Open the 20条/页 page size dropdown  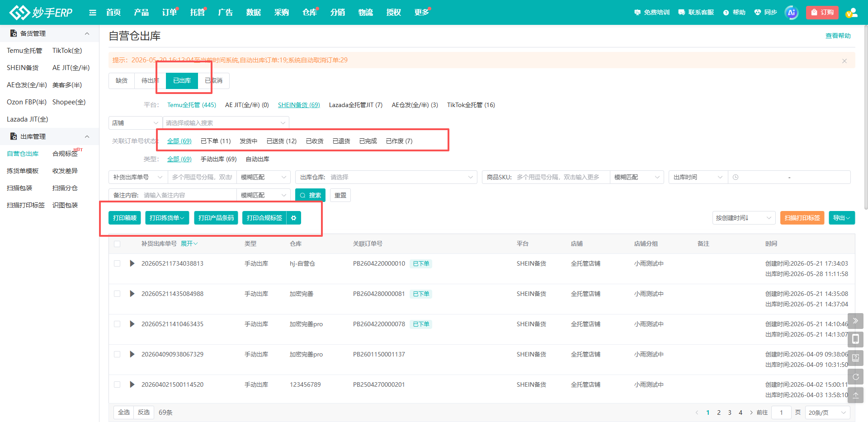(x=827, y=413)
